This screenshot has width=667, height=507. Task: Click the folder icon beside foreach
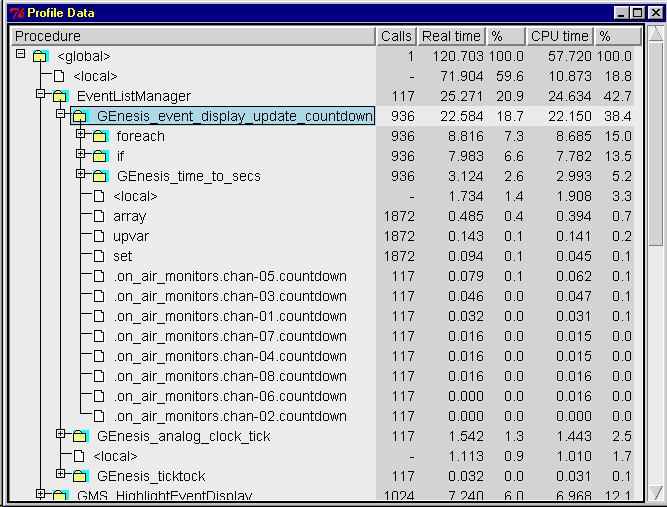click(99, 136)
